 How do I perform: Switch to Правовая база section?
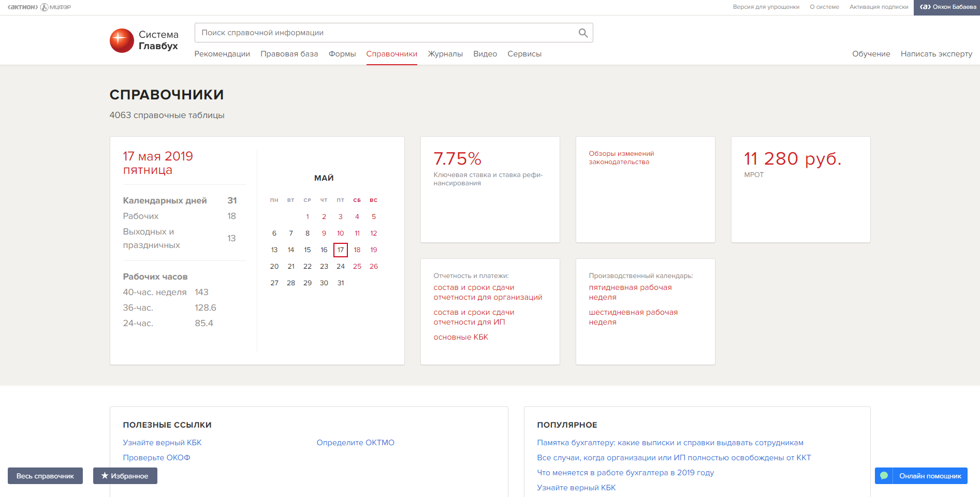(x=289, y=54)
